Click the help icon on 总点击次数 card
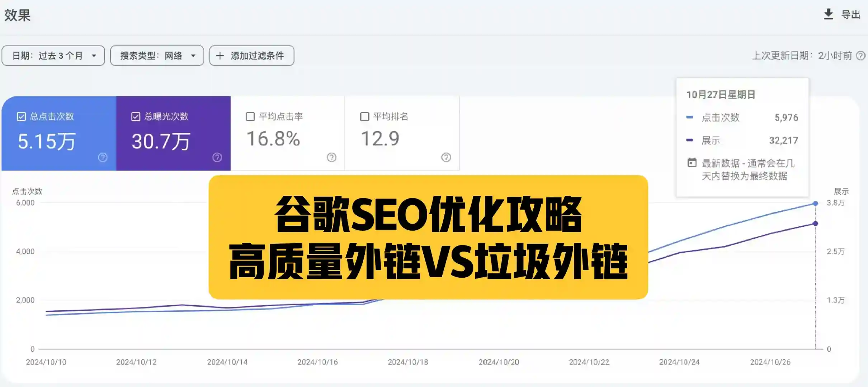The image size is (868, 387). pyautogui.click(x=102, y=157)
